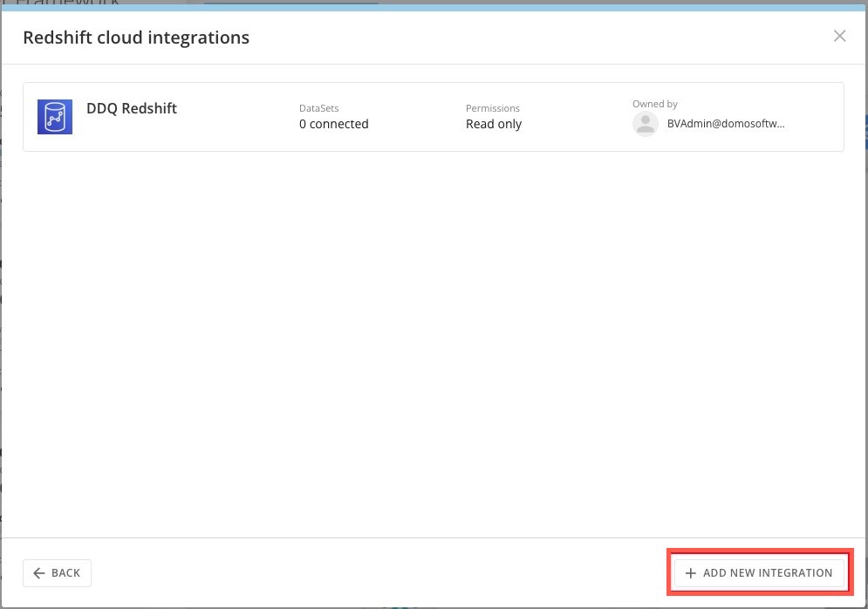Open the DDQ Redshift integration name
868x609 pixels.
132,108
